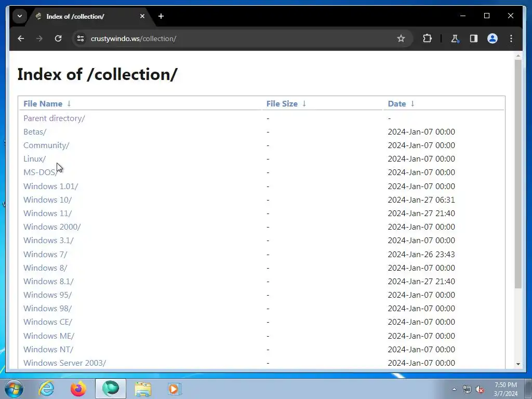The height and width of the screenshot is (399, 532).
Task: Sort by File Name column
Action: pos(43,104)
